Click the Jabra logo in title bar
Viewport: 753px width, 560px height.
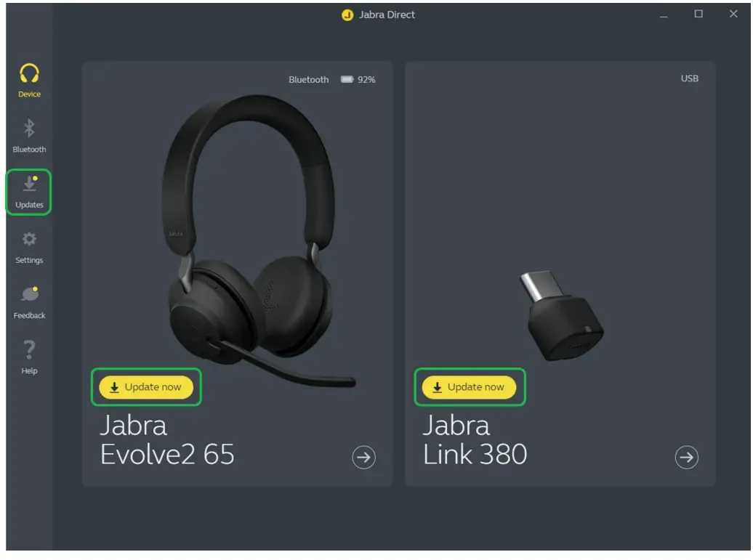pyautogui.click(x=347, y=15)
